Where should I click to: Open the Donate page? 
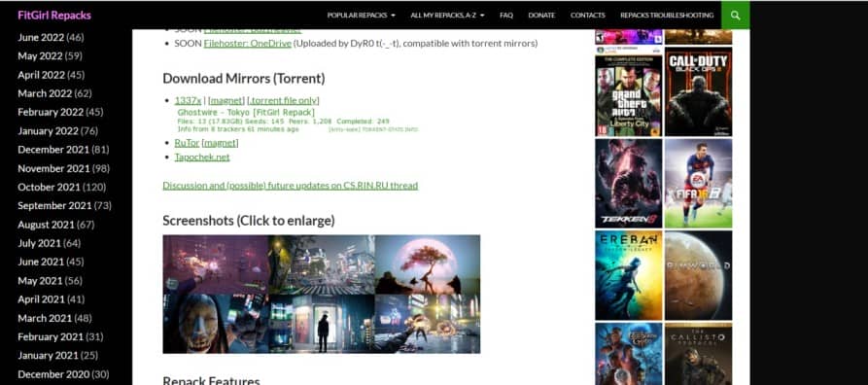(541, 16)
